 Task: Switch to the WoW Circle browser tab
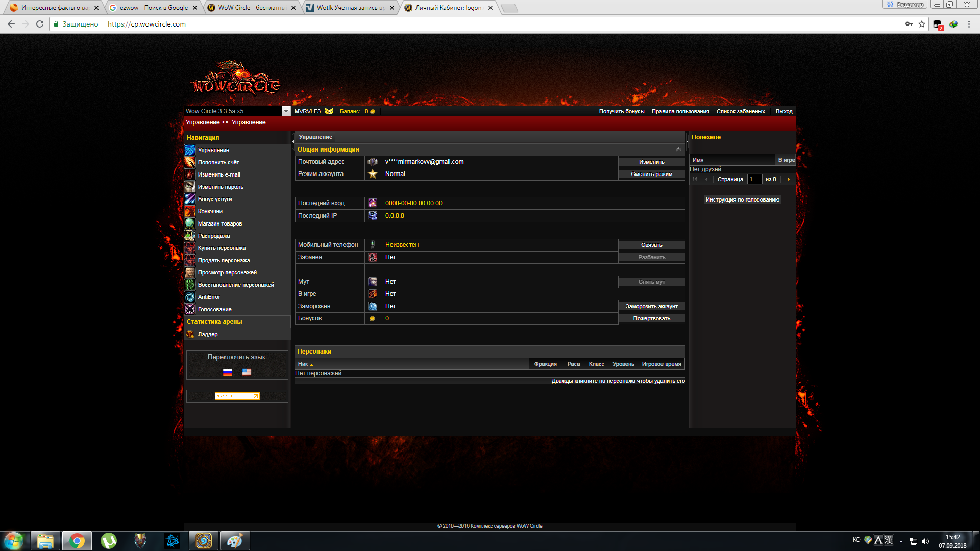tap(251, 8)
